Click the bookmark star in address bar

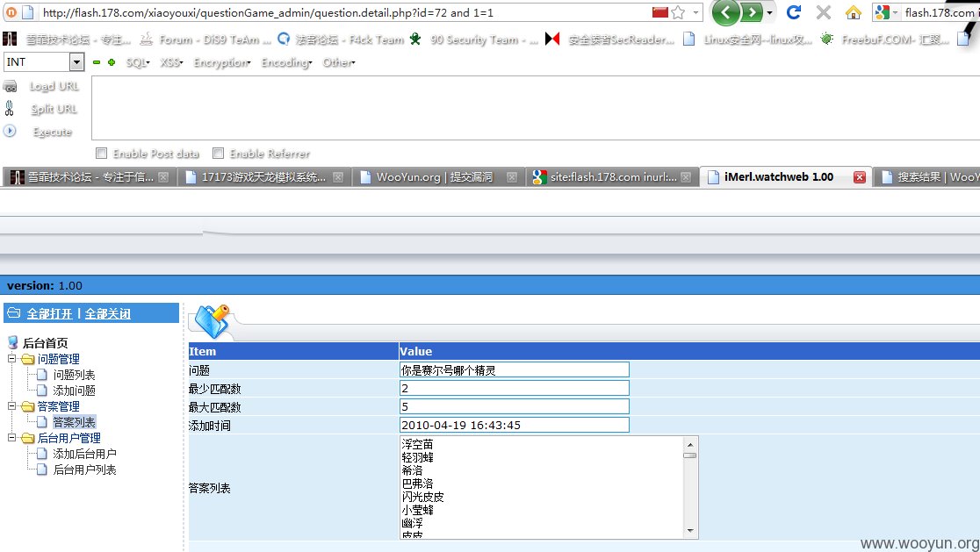point(678,12)
